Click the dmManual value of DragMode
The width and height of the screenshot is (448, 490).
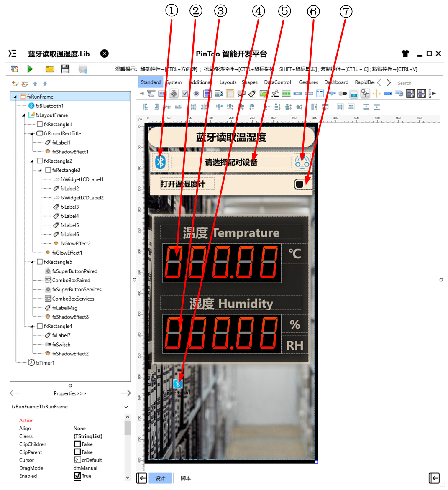tap(85, 468)
